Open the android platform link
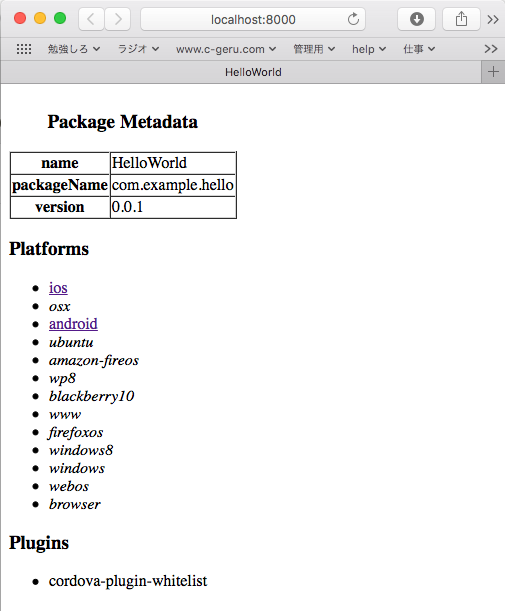 coord(73,324)
